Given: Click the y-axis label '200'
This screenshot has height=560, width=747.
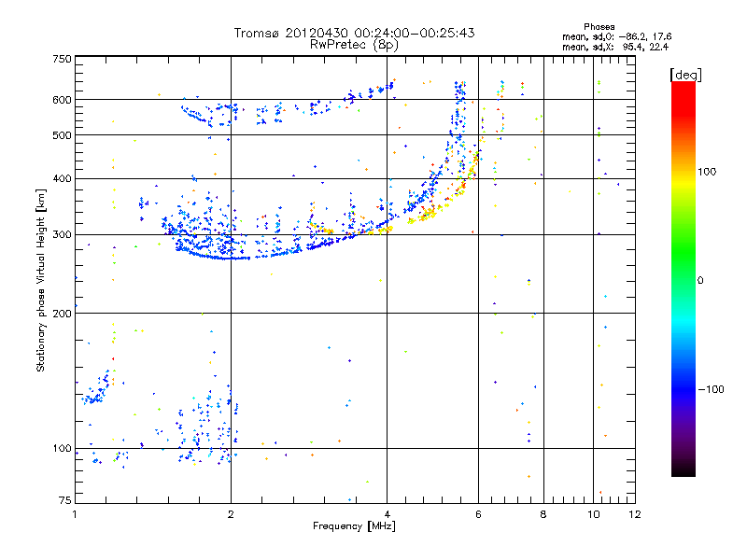Looking at the screenshot, I should point(62,314).
